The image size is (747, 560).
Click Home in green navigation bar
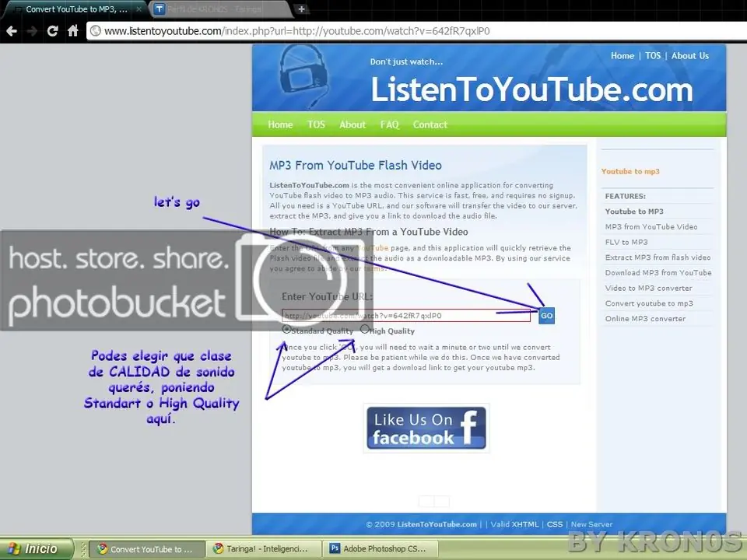point(280,124)
